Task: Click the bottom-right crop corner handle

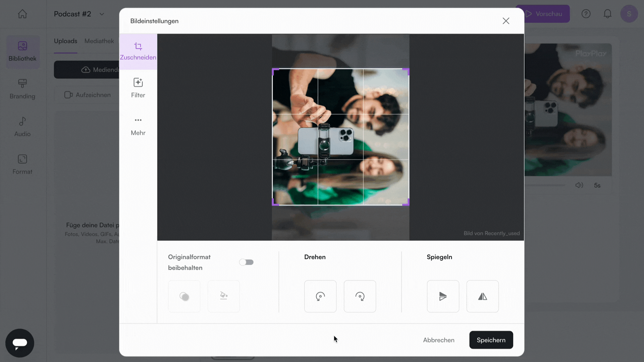Action: coord(406,202)
